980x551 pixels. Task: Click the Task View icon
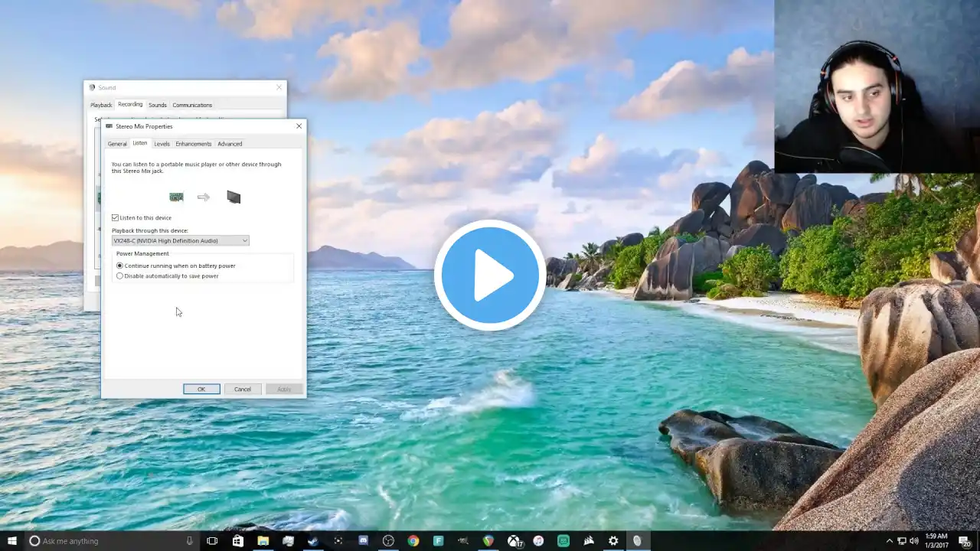pos(212,541)
